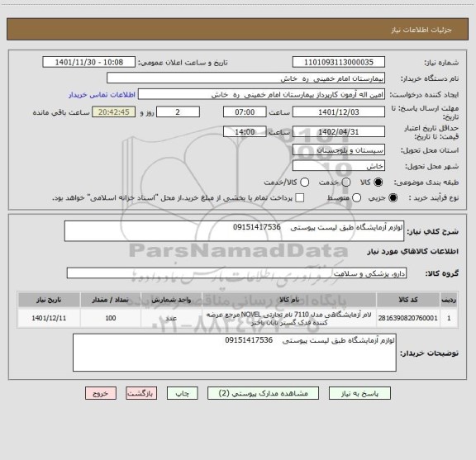Image resolution: width=476 pixels, height=460 pixels.
Task: Click the چاپ print button
Action: click(183, 393)
